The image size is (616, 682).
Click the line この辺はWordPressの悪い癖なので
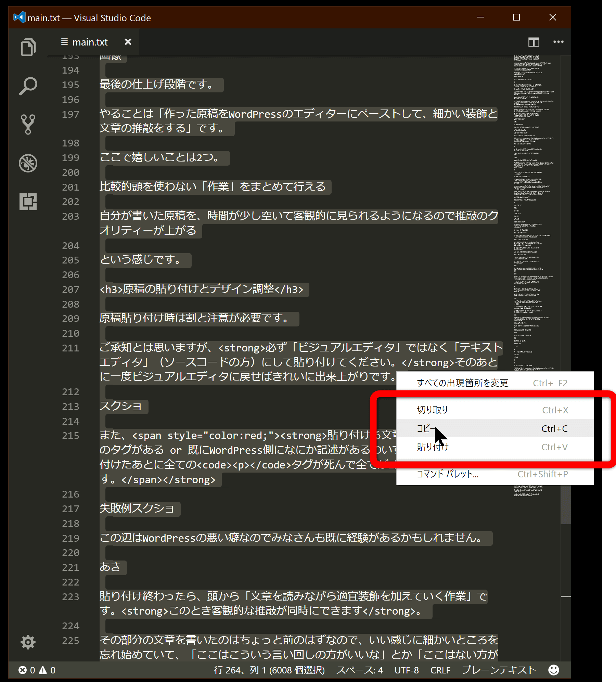coord(291,538)
